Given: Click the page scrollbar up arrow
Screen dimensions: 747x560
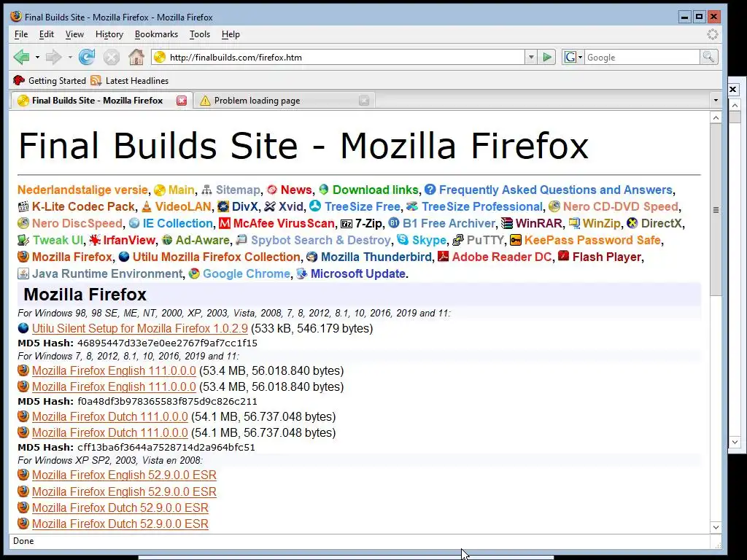Looking at the screenshot, I should pyautogui.click(x=716, y=117).
